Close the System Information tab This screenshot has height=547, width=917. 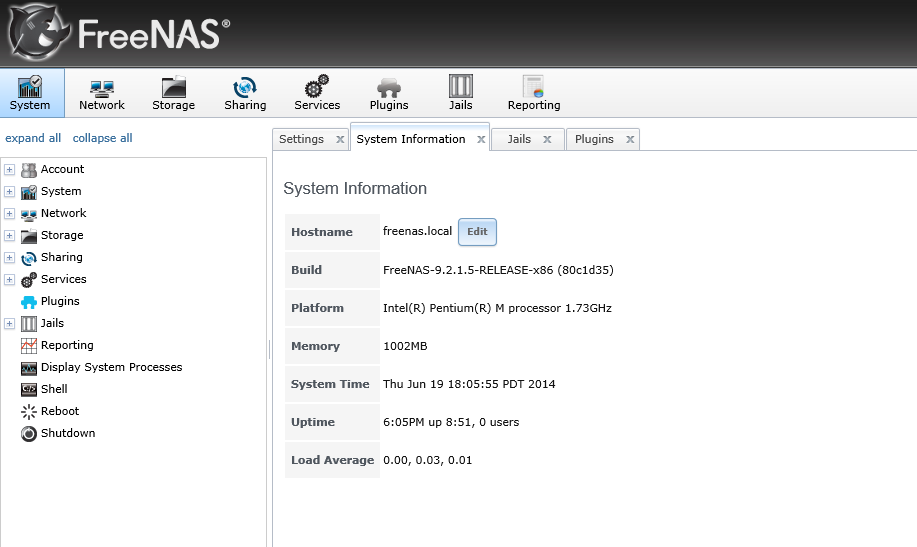click(481, 139)
